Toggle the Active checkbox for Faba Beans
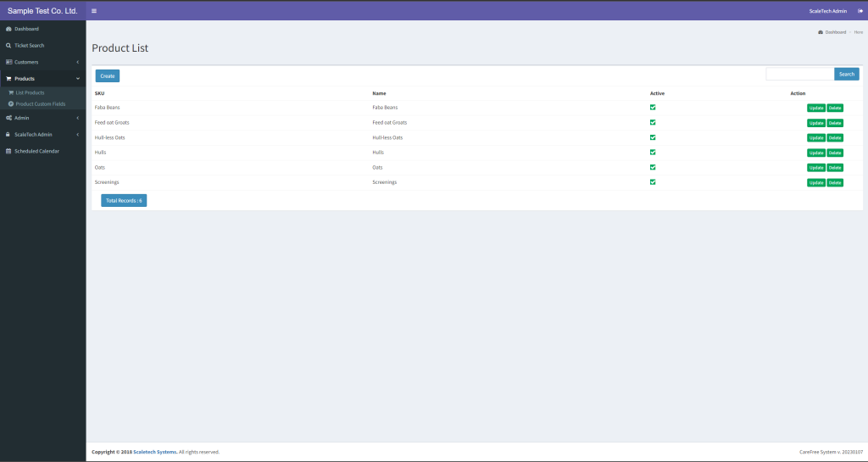The image size is (868, 462). (653, 108)
